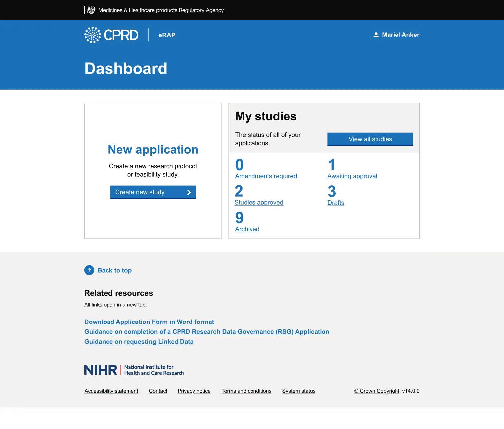Open the Awaiting approval link
504x429 pixels.
point(352,176)
